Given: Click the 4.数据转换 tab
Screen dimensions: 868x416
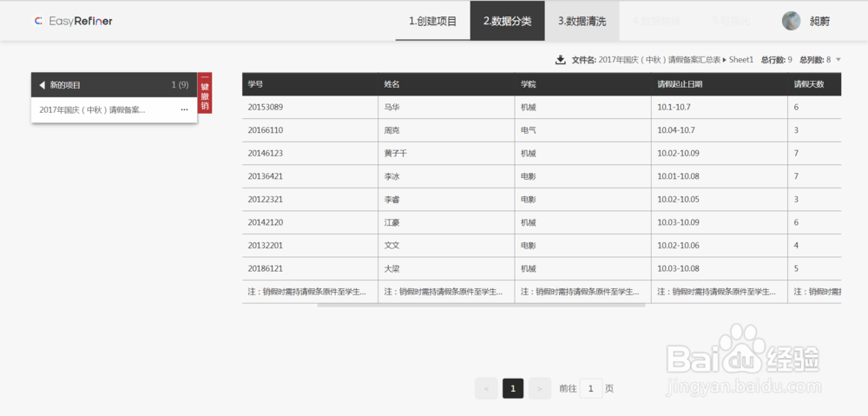Looking at the screenshot, I should click(x=656, y=21).
